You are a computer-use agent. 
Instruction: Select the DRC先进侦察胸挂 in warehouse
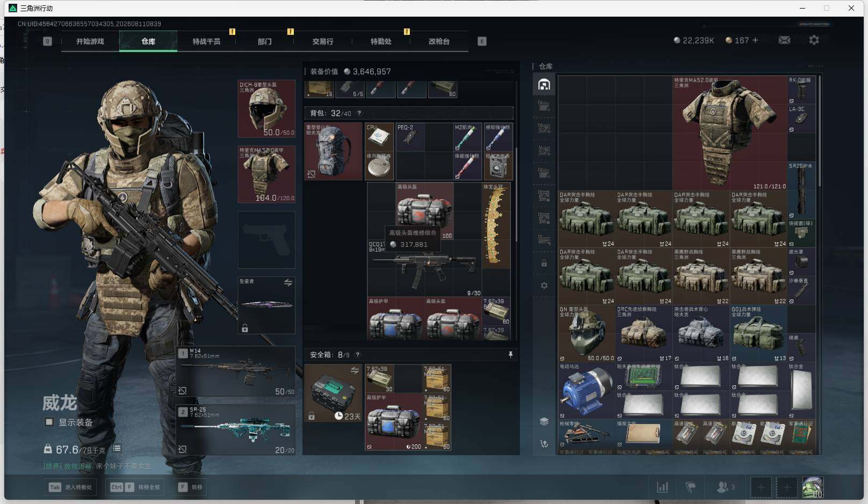click(644, 334)
